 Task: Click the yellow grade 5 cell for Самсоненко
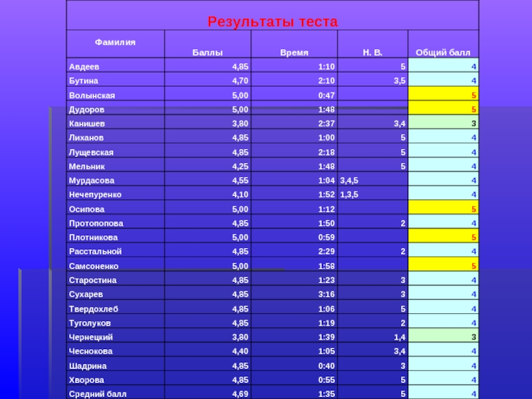coord(443,264)
